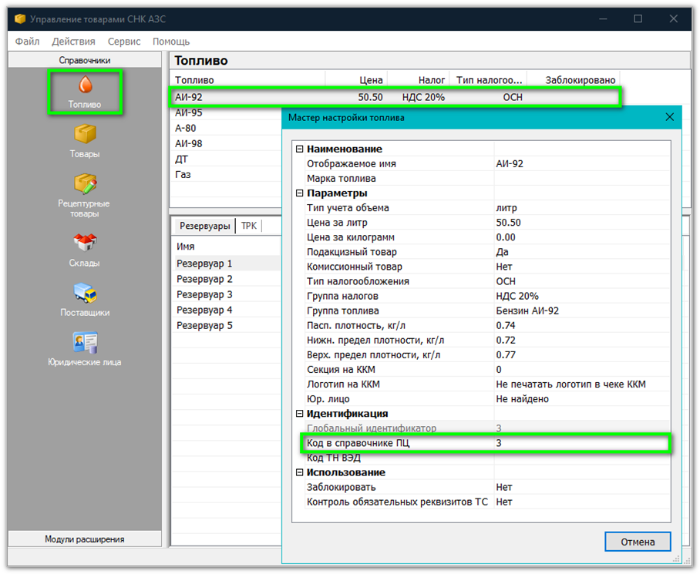Open the Топливо fuel drop icon
This screenshot has width=700, height=574.
click(84, 87)
